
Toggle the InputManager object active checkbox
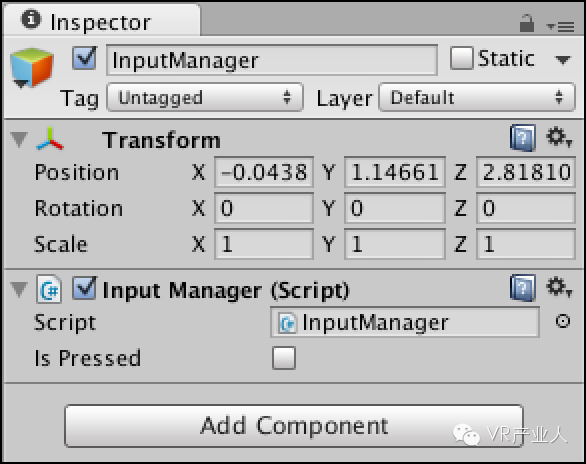[84, 58]
